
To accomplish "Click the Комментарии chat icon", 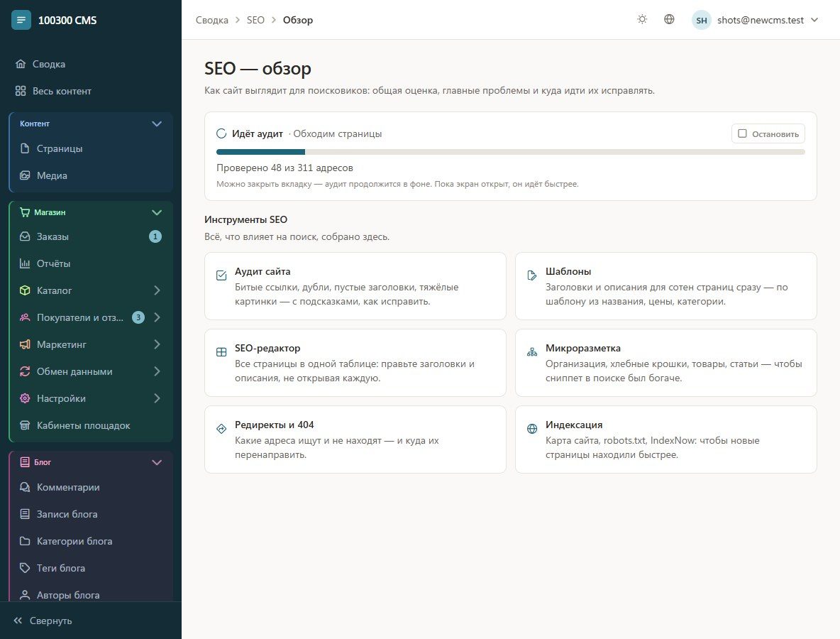I will pyautogui.click(x=25, y=487).
